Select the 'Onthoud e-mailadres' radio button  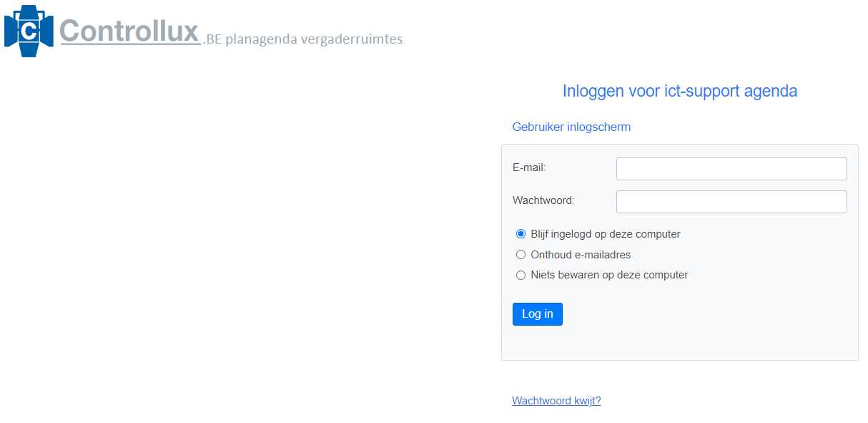tap(521, 255)
